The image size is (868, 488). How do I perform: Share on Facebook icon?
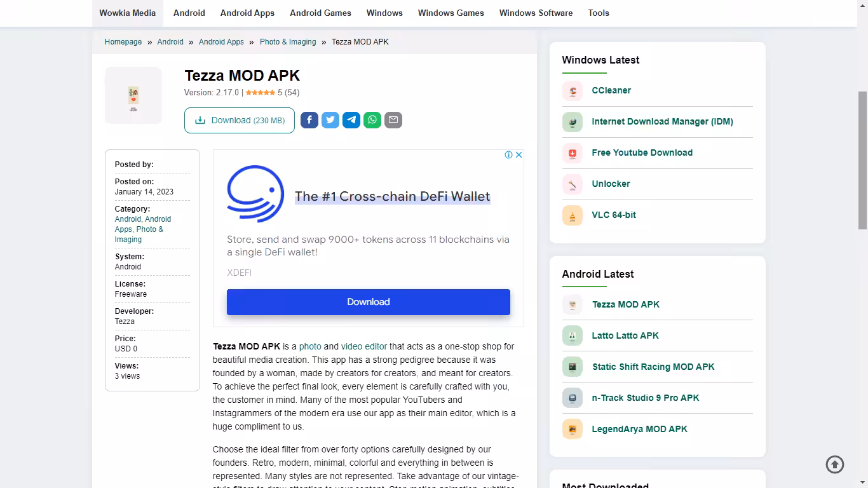click(x=309, y=120)
